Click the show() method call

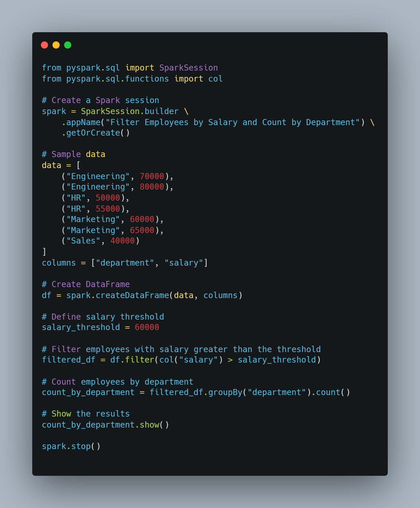point(154,425)
